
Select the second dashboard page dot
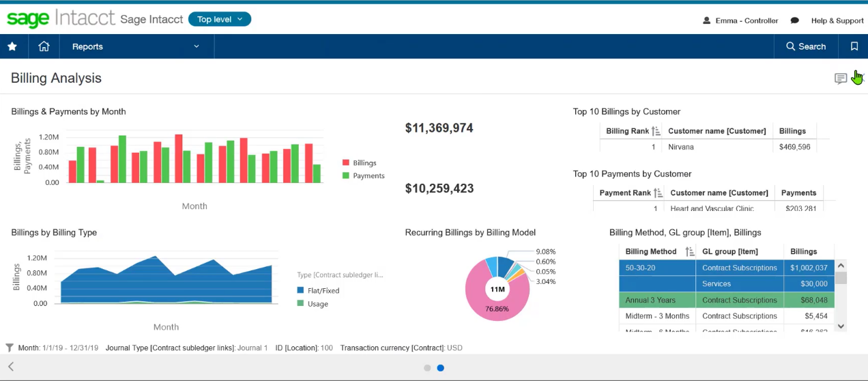pyautogui.click(x=441, y=368)
